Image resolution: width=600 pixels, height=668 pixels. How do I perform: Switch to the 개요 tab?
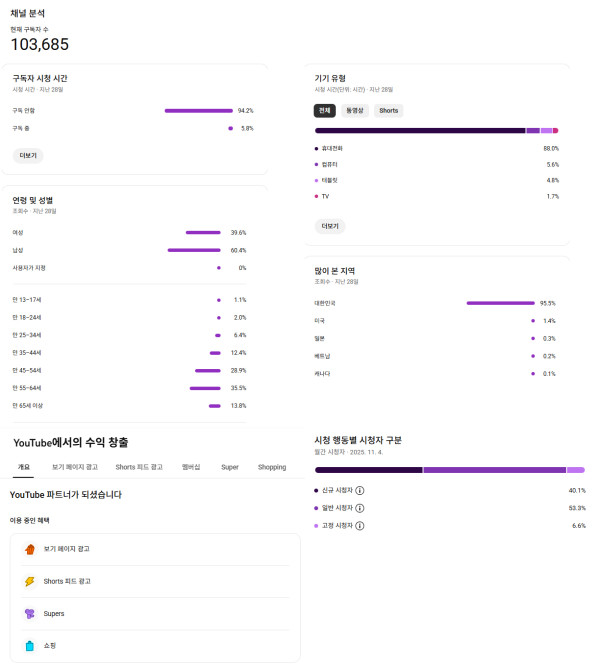tap(23, 467)
